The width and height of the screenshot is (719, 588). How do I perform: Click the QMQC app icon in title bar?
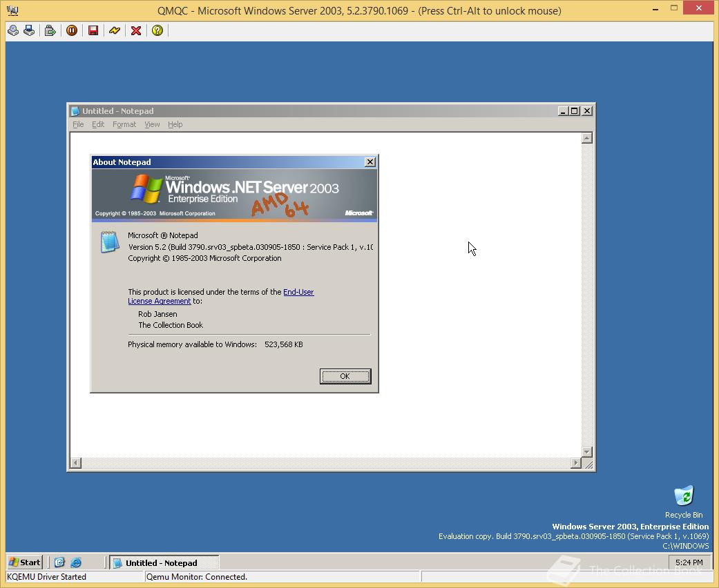click(13, 10)
